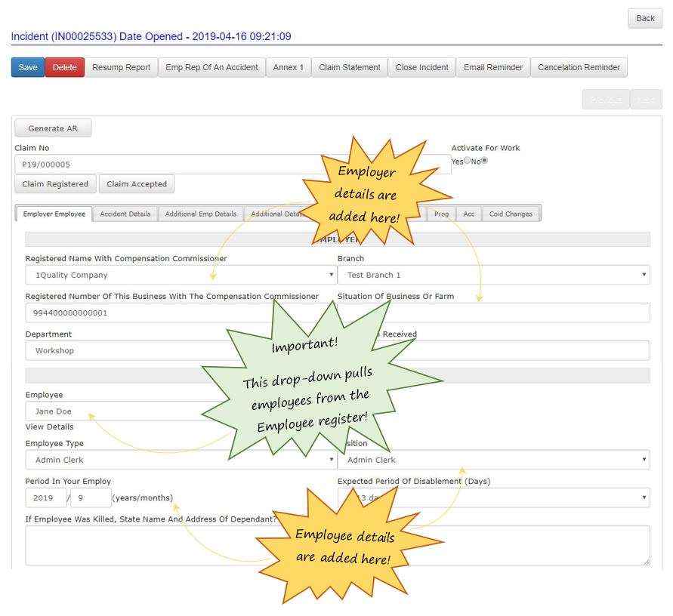The width and height of the screenshot is (673, 616).
Task: Click the Resump Report button
Action: 121,66
